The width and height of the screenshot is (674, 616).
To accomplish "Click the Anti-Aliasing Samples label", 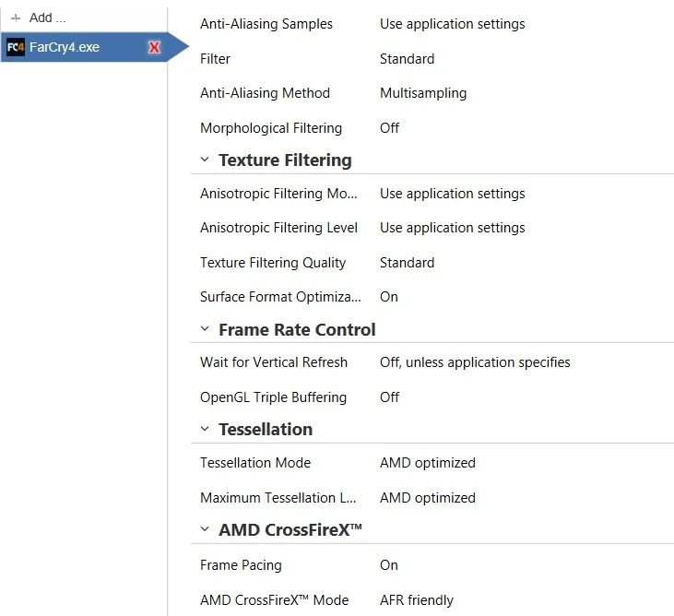I will pyautogui.click(x=266, y=24).
